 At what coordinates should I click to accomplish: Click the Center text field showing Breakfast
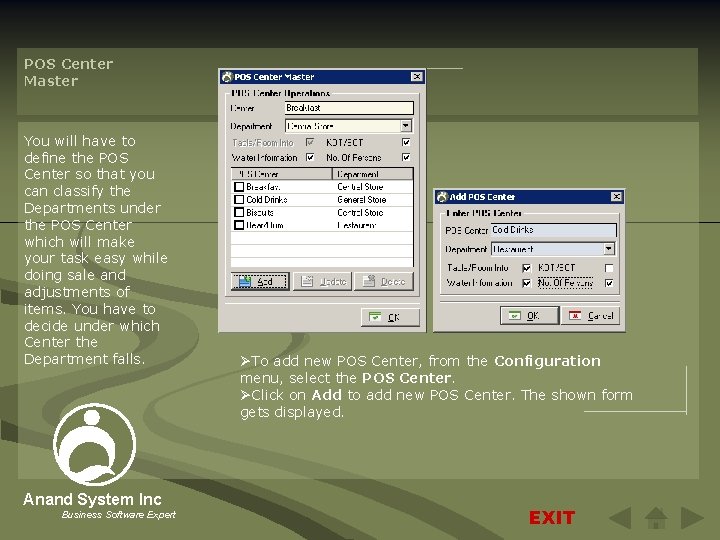coord(349,108)
